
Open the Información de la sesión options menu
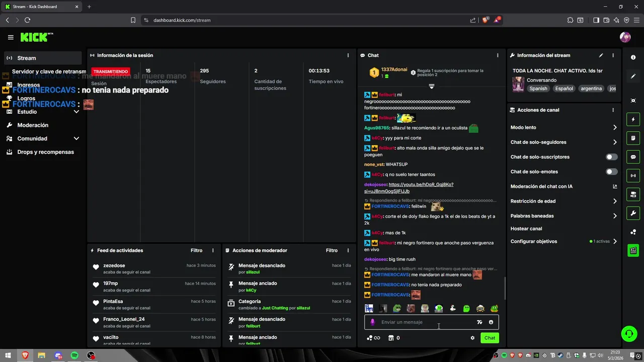point(348,55)
